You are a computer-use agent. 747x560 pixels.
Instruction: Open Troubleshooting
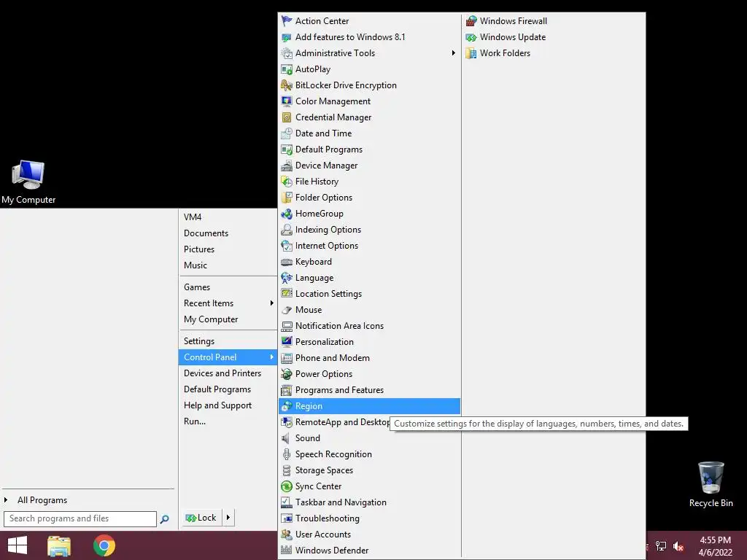[x=369, y=518]
